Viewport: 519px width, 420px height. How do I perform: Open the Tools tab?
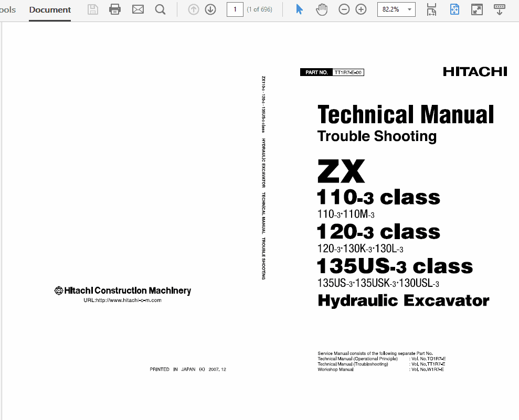[7, 9]
